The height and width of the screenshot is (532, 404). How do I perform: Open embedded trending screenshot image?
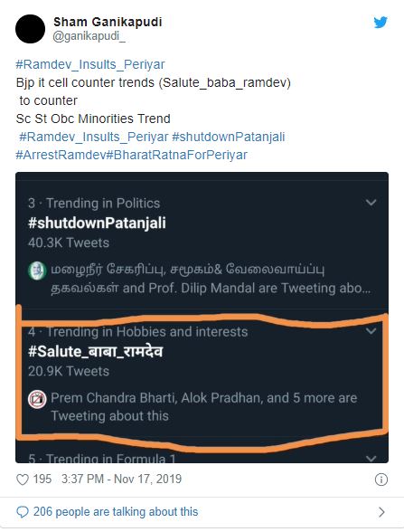(202, 318)
